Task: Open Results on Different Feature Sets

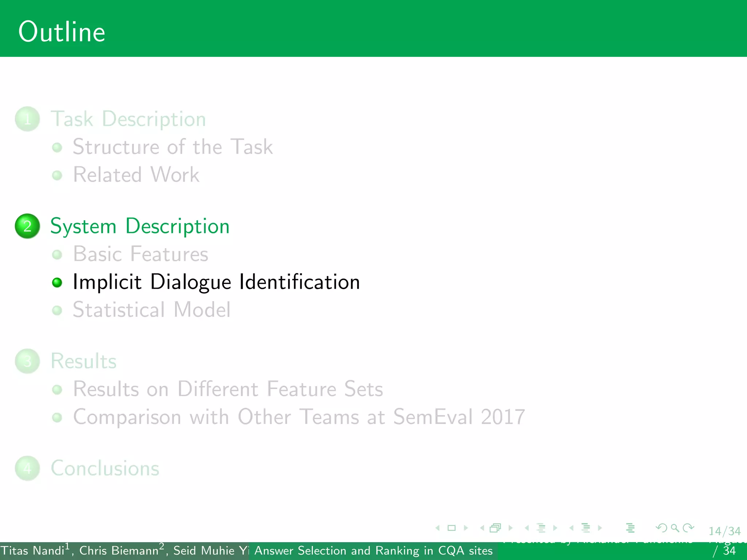Action: [228, 389]
